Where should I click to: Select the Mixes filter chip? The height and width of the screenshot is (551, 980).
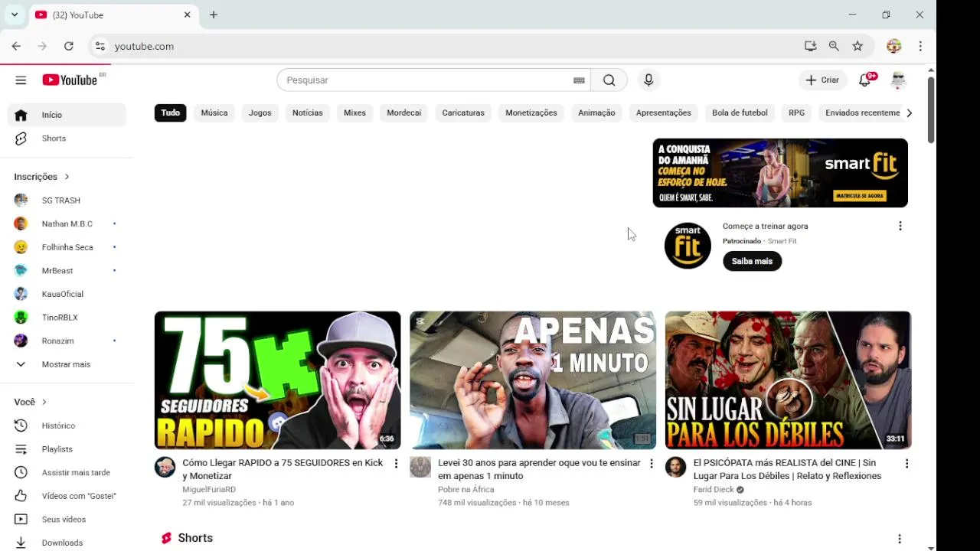pos(354,113)
